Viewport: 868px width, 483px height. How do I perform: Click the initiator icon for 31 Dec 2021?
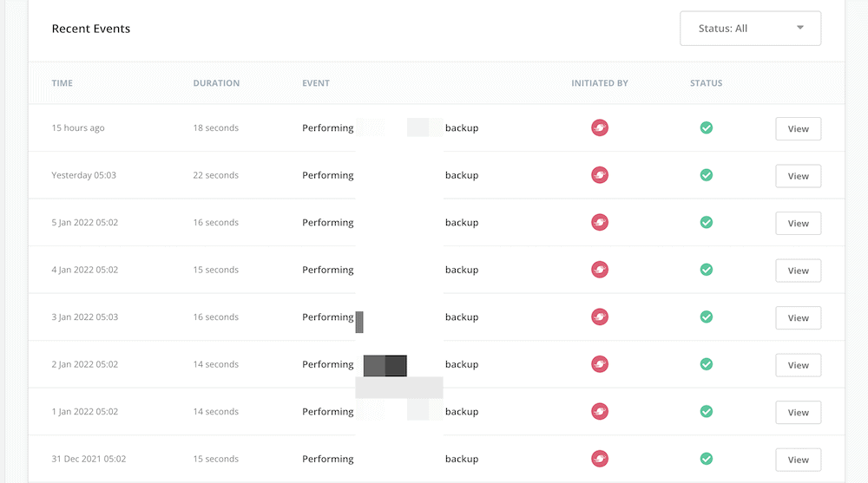[x=600, y=459]
